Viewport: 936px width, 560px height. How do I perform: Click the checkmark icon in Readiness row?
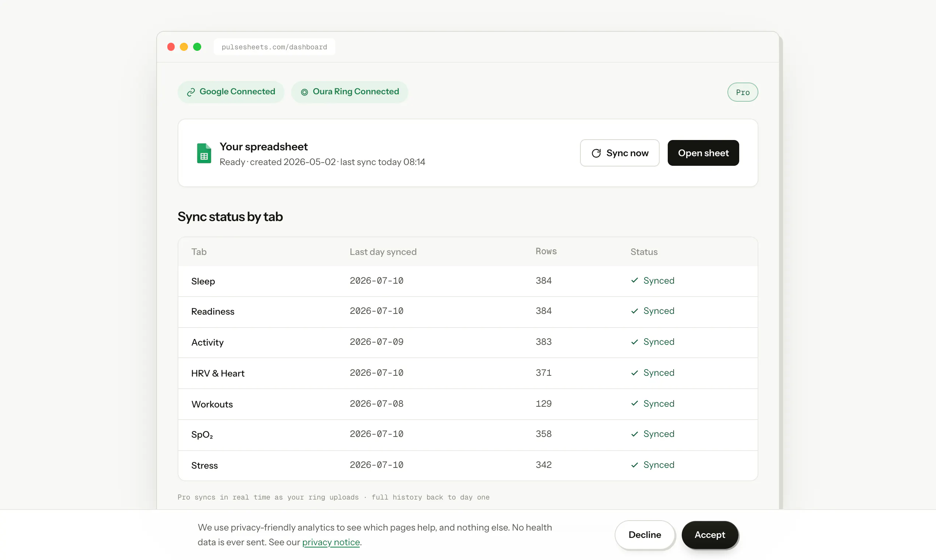click(x=635, y=311)
